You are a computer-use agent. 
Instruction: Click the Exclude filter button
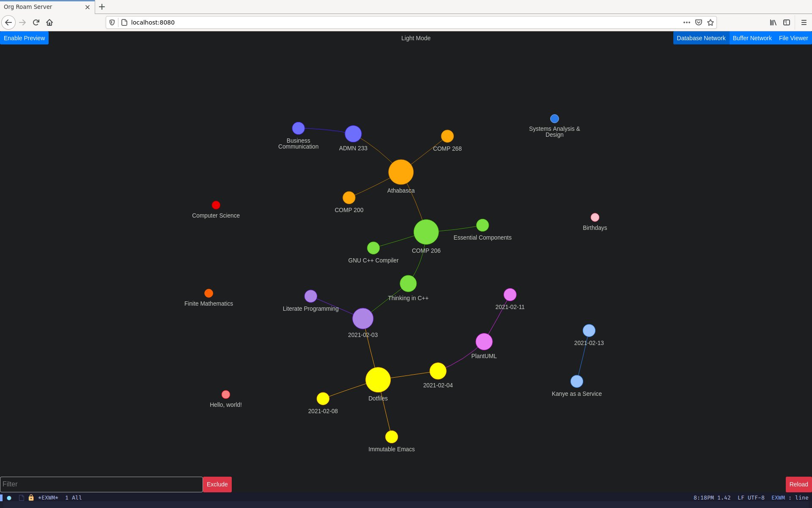coord(217,484)
